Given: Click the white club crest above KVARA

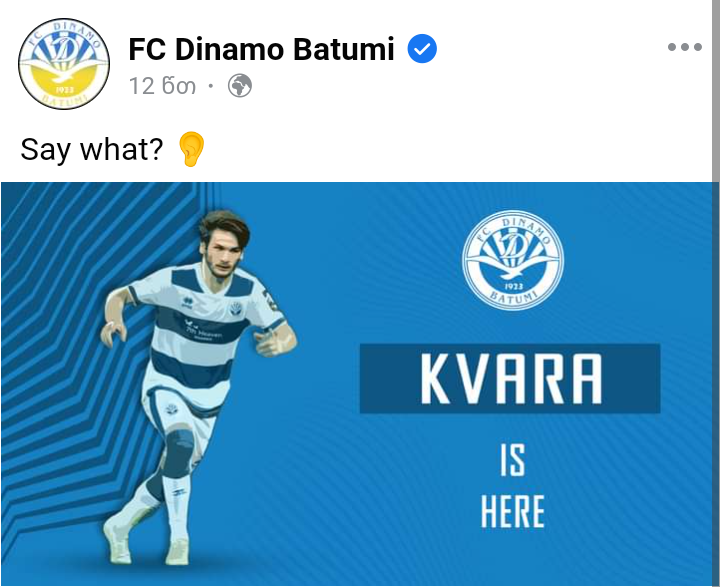Looking at the screenshot, I should (513, 260).
